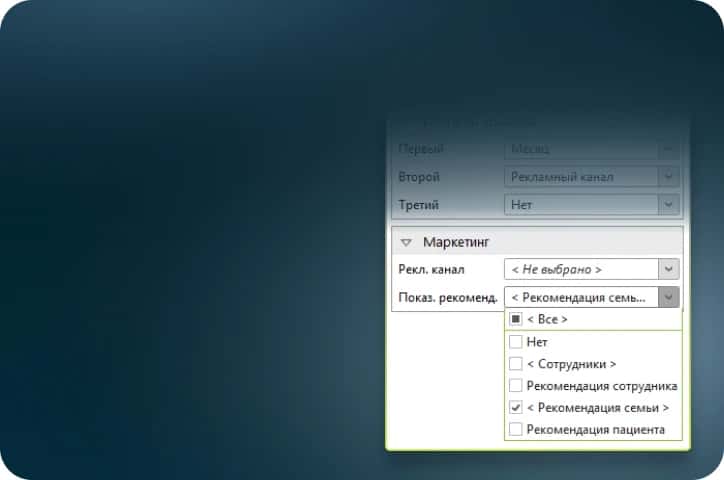Click the 'Рекомендация семь...' combo field

[x=581, y=297]
